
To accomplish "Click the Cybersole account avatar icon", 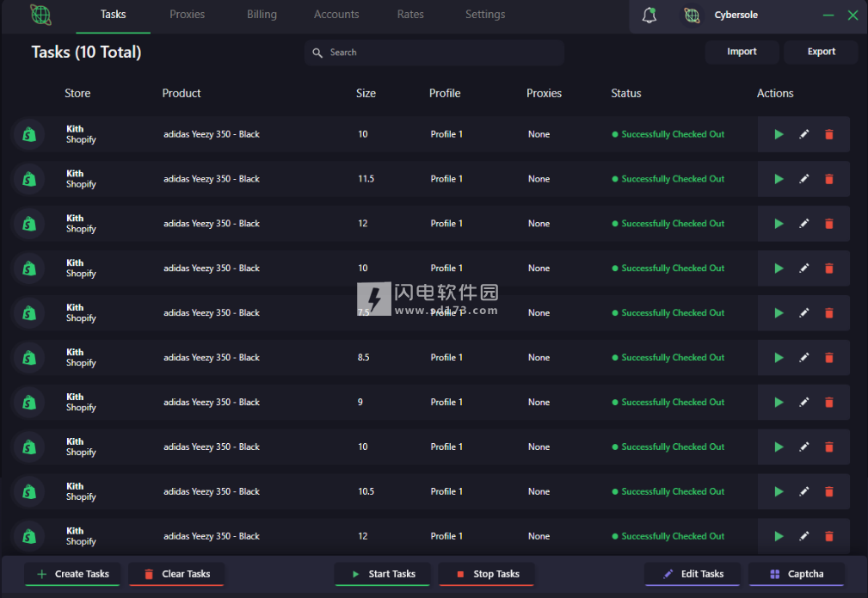I will click(x=692, y=15).
